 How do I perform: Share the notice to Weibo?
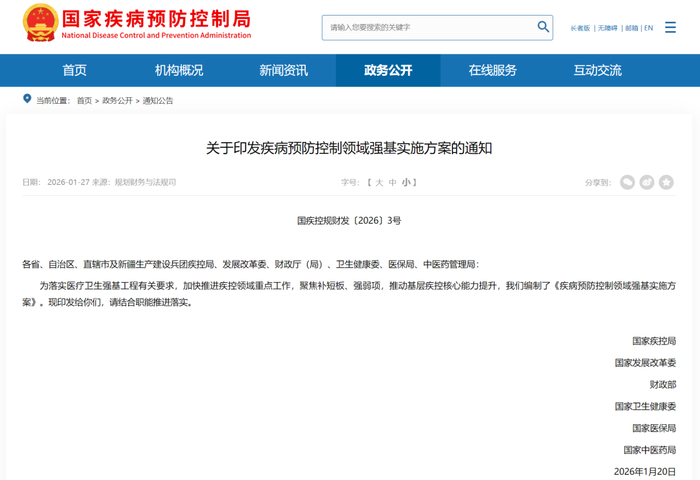[647, 182]
